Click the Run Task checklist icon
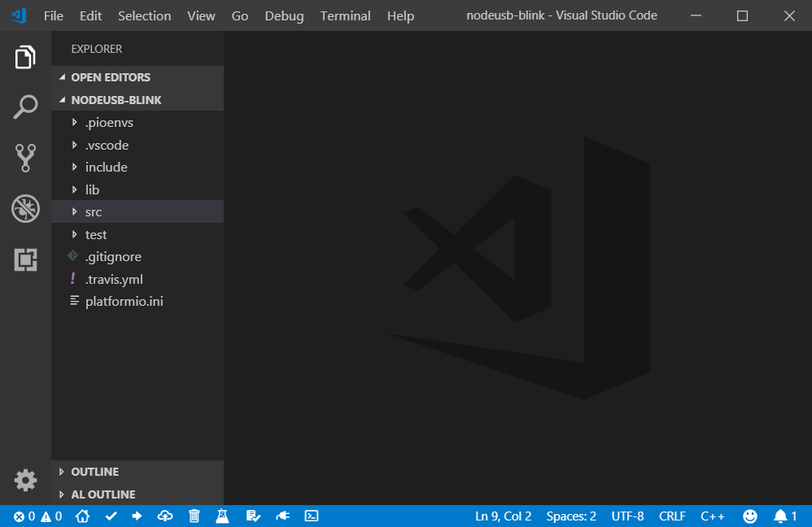Image resolution: width=812 pixels, height=527 pixels. click(253, 516)
